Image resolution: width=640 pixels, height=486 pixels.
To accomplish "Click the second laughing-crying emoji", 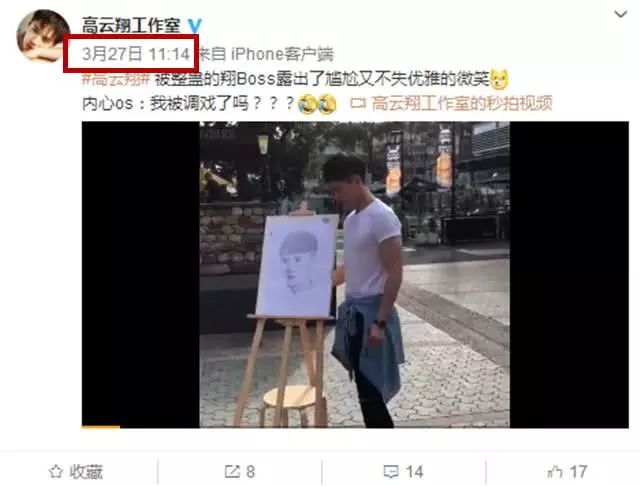I will coord(327,104).
